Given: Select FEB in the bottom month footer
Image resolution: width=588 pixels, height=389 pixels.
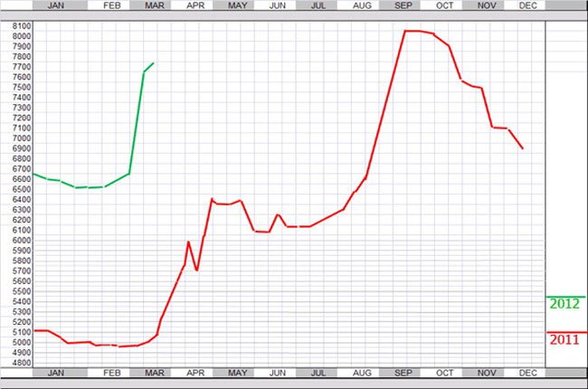Looking at the screenshot, I should point(112,373).
